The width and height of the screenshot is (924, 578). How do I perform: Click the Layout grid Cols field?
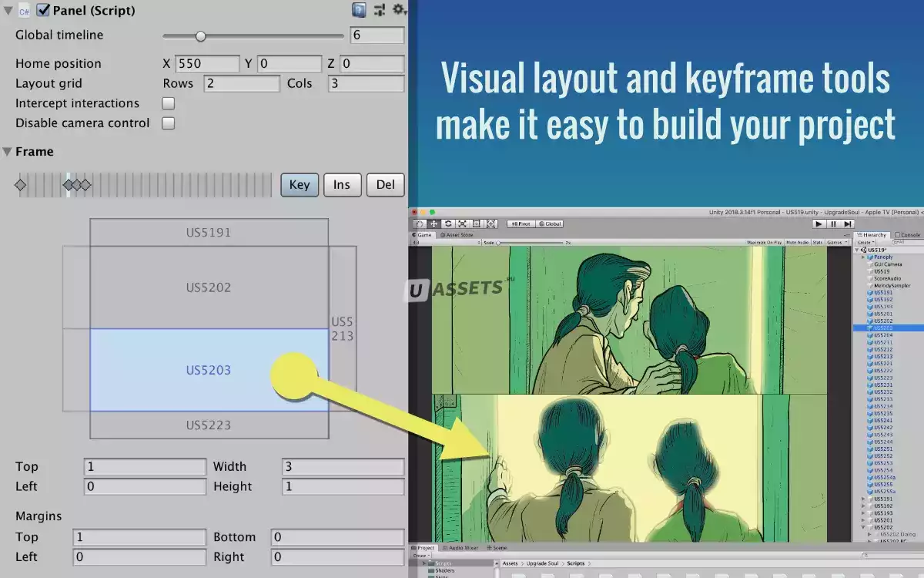(367, 84)
